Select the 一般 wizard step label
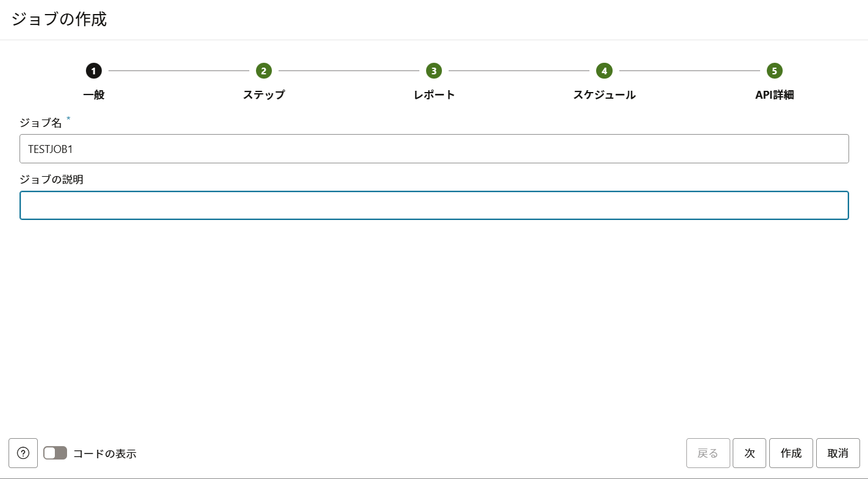The width and height of the screenshot is (868, 479). [93, 94]
